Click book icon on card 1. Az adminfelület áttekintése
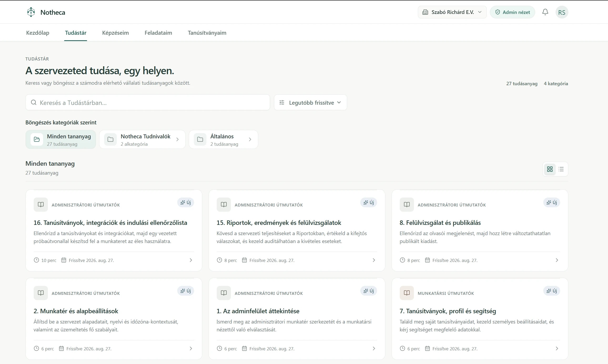The height and width of the screenshot is (364, 608). pos(224,293)
